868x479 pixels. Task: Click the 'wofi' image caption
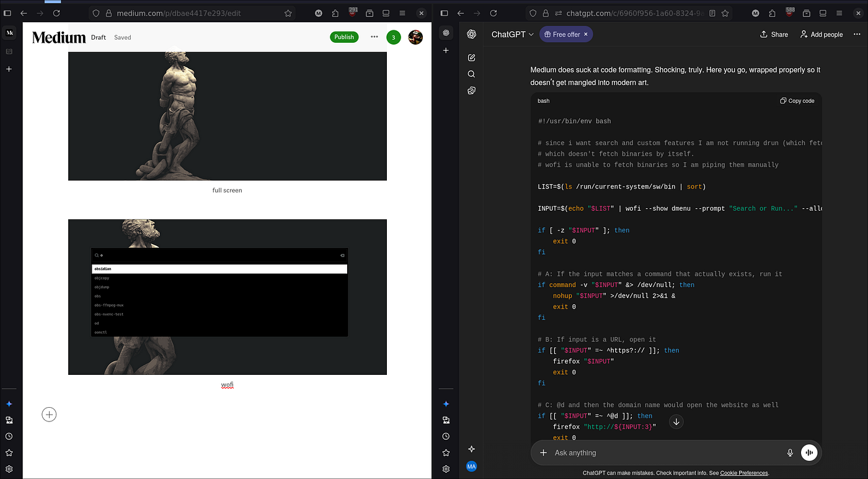228,385
